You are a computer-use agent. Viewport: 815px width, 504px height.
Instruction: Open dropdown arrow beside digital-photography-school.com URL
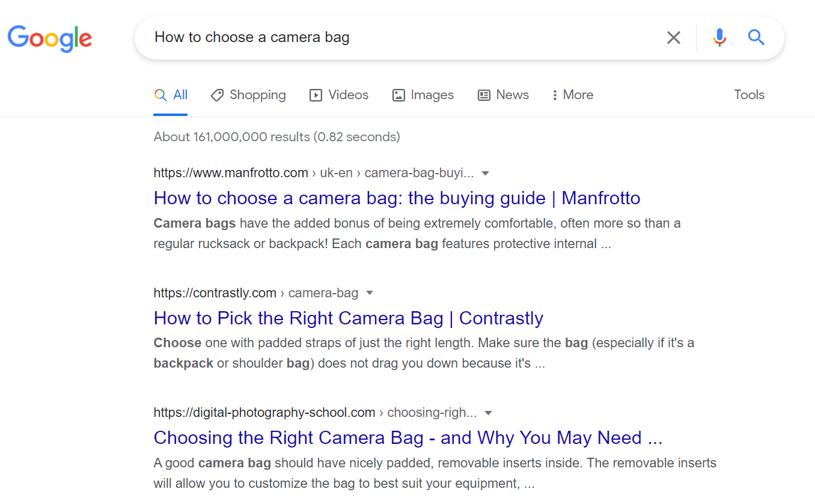[x=489, y=413]
